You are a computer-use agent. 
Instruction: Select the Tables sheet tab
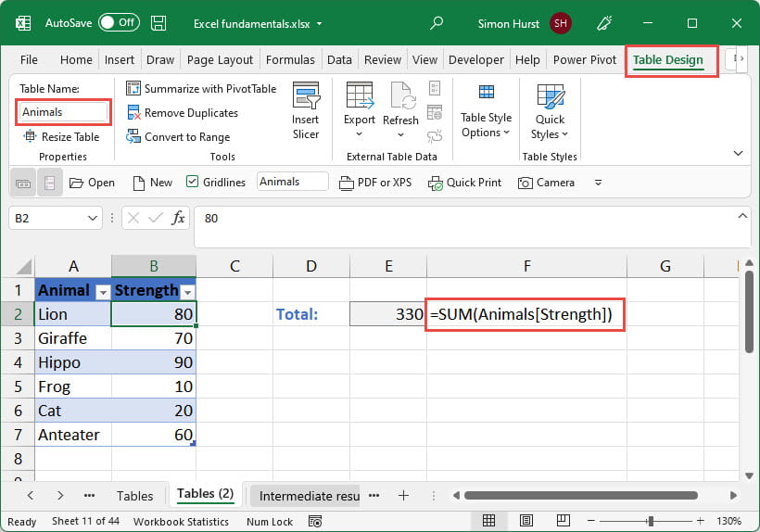pos(134,496)
